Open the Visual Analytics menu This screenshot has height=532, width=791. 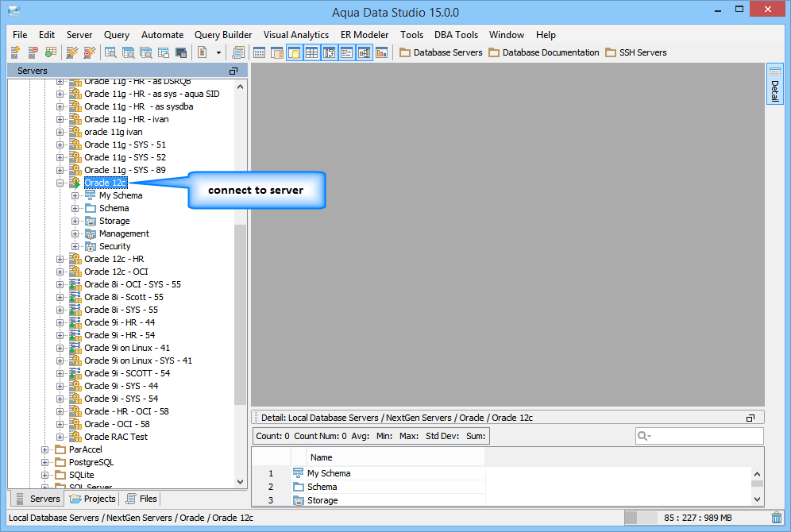[296, 35]
